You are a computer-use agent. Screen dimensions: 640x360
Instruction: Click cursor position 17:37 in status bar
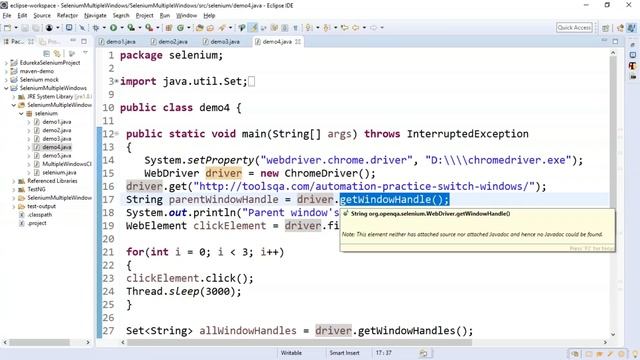click(383, 353)
